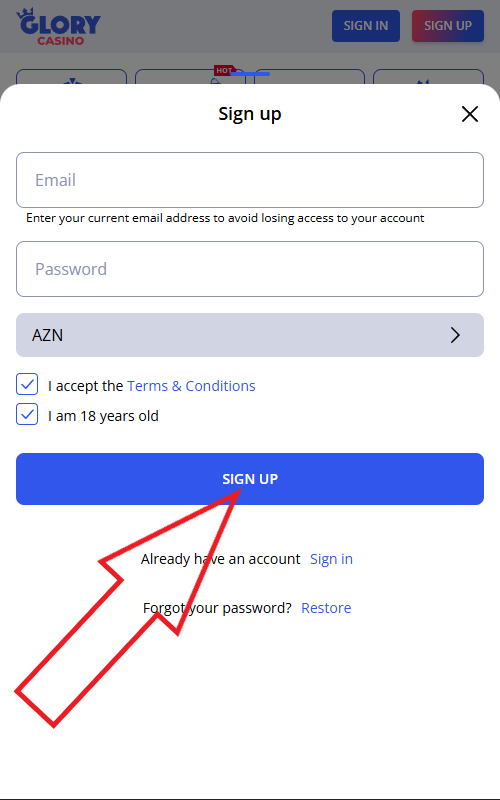500x800 pixels.
Task: Close the Sign up dialog
Action: point(469,114)
